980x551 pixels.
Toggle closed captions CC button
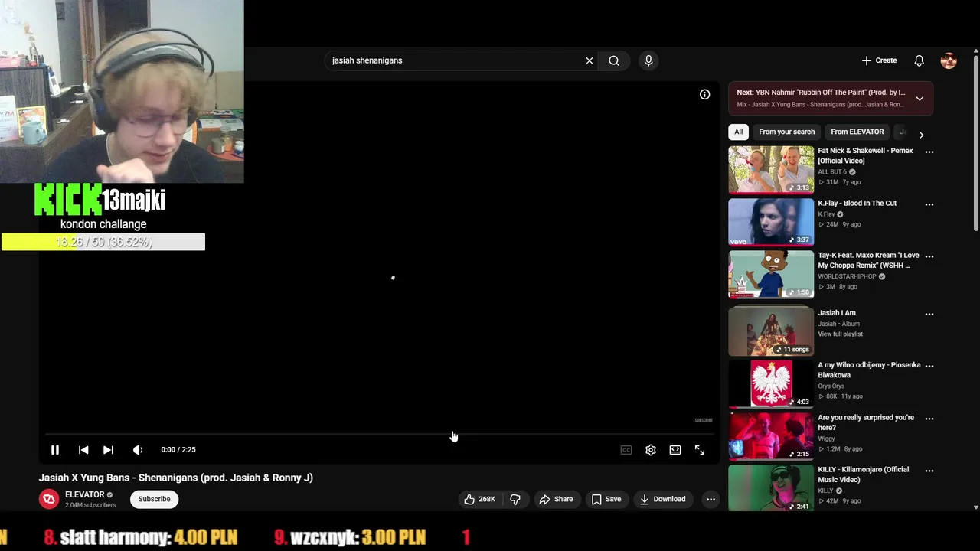626,450
